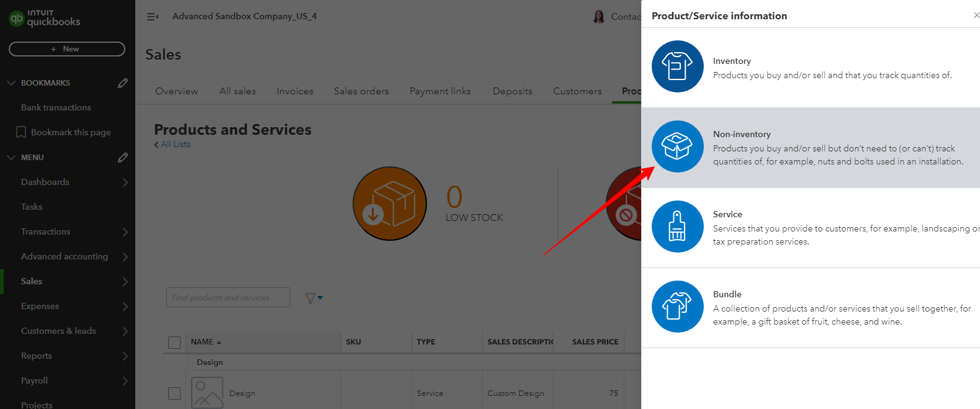Click the New button
The width and height of the screenshot is (980, 409).
point(67,49)
